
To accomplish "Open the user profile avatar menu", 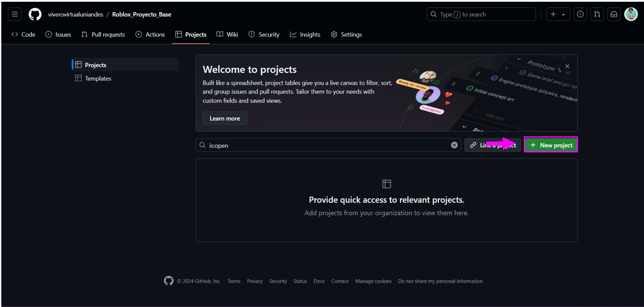I will point(631,14).
